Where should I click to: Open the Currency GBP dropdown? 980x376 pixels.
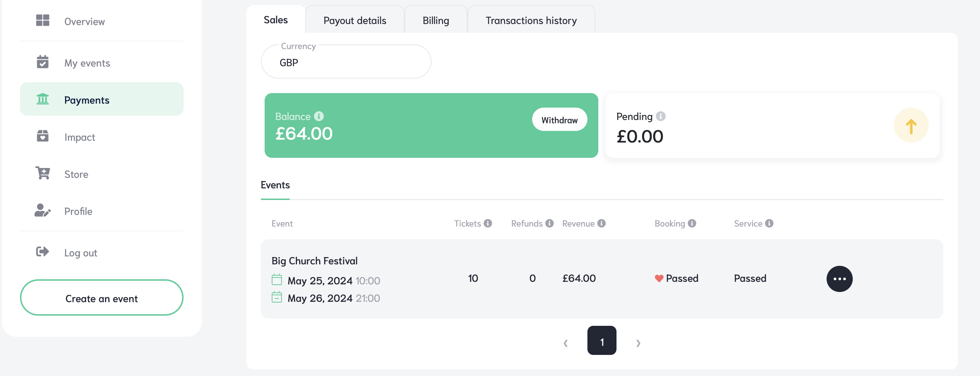click(x=346, y=62)
